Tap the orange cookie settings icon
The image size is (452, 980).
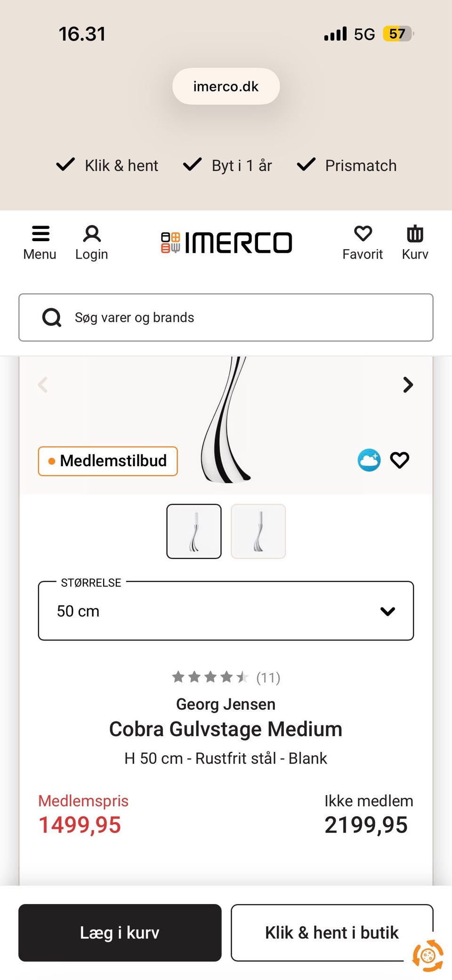tap(428, 956)
